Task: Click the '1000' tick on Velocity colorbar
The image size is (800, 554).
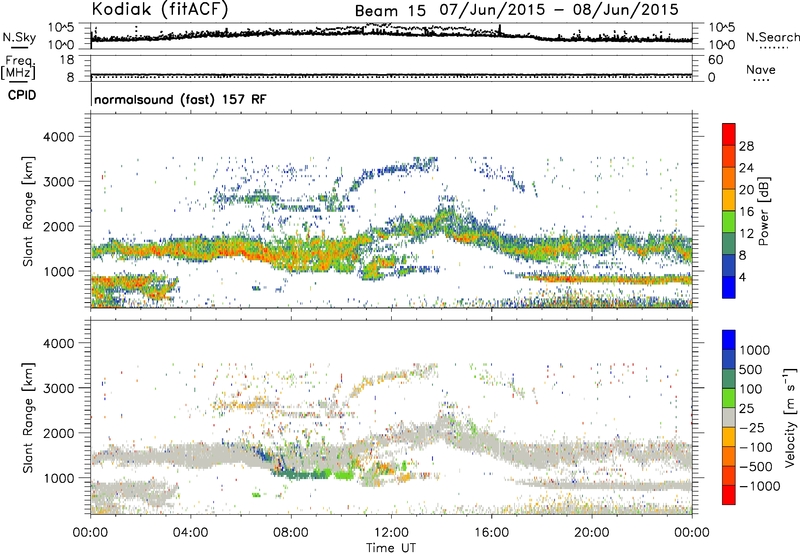Action: [x=755, y=350]
